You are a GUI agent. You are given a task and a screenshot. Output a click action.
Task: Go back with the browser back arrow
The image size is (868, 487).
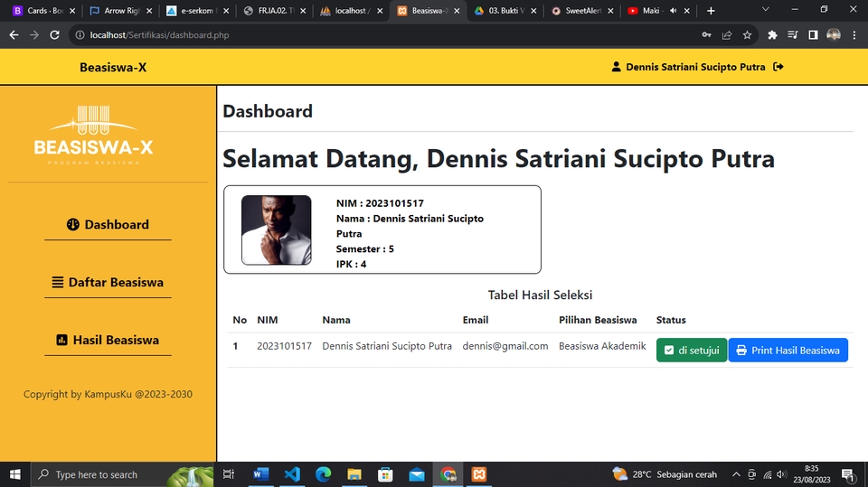point(14,35)
